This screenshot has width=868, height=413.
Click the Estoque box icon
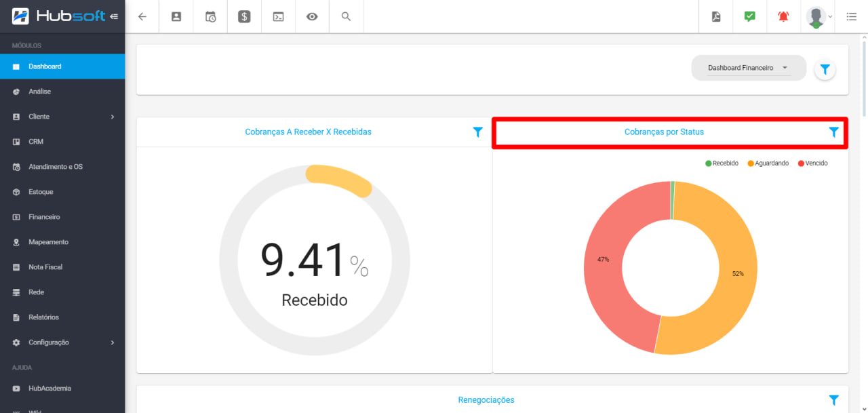[x=16, y=192]
